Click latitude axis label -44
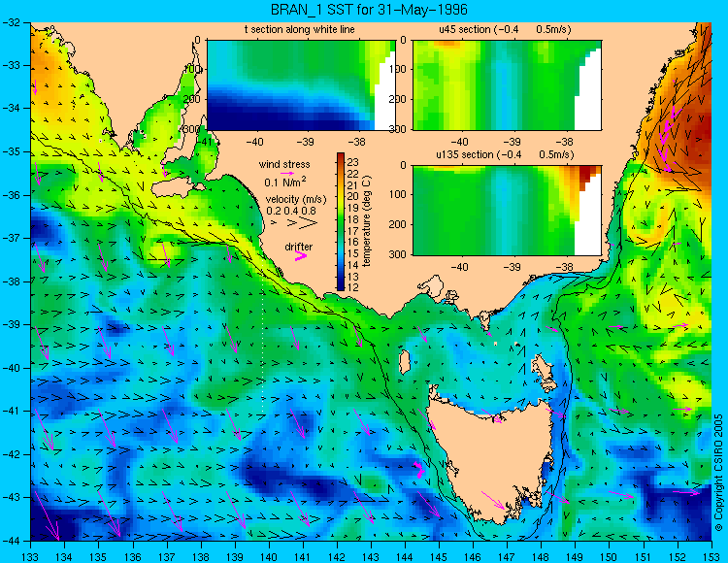Image resolution: width=728 pixels, height=563 pixels. (11, 541)
